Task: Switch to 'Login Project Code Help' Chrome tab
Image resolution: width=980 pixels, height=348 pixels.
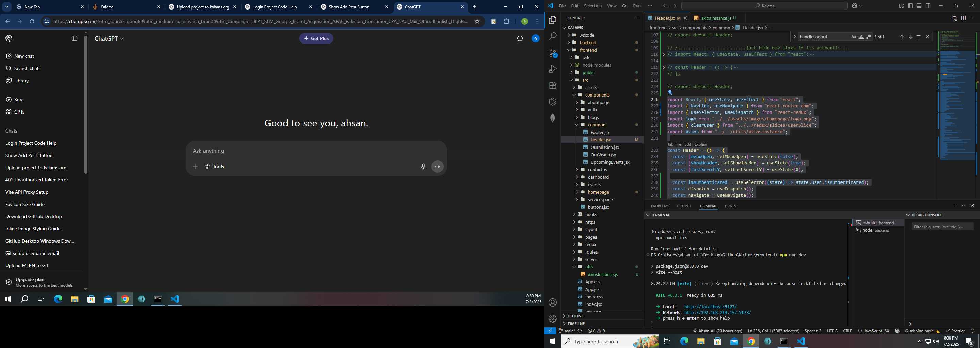Action: coord(278,7)
